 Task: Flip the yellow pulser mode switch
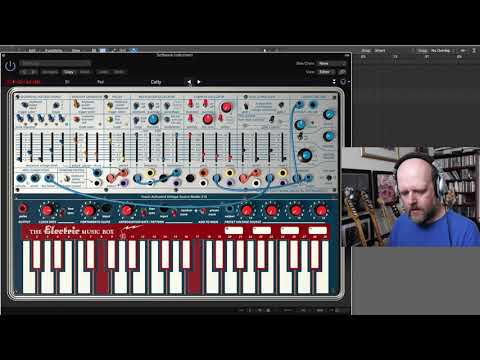click(x=110, y=119)
